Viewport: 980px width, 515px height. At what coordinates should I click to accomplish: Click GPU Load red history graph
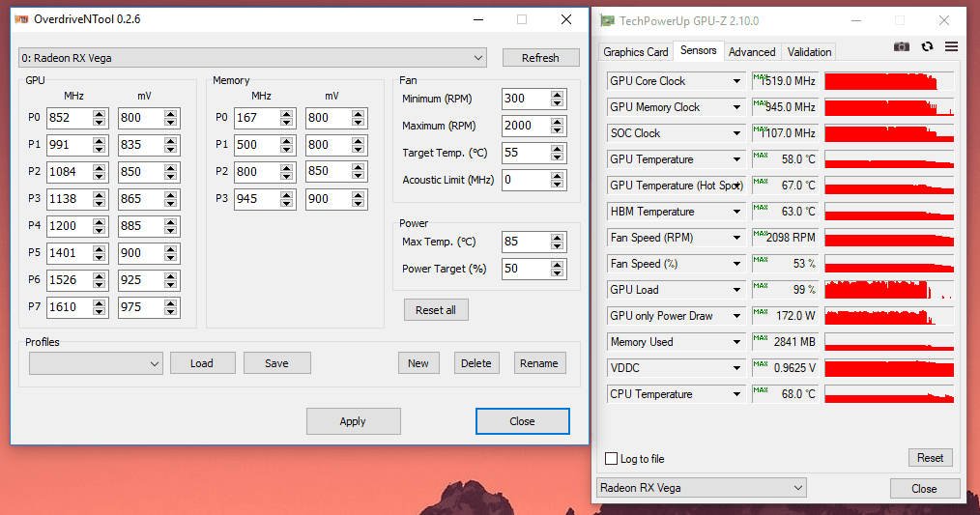click(889, 290)
